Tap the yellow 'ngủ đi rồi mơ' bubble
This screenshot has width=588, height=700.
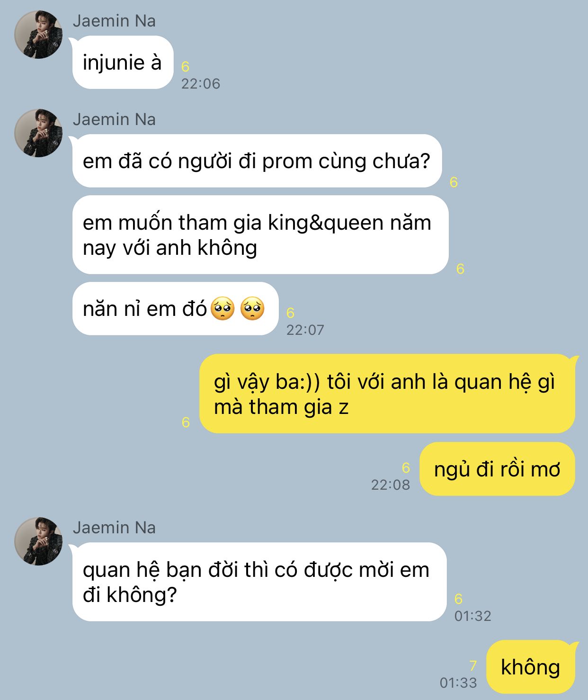tap(498, 469)
